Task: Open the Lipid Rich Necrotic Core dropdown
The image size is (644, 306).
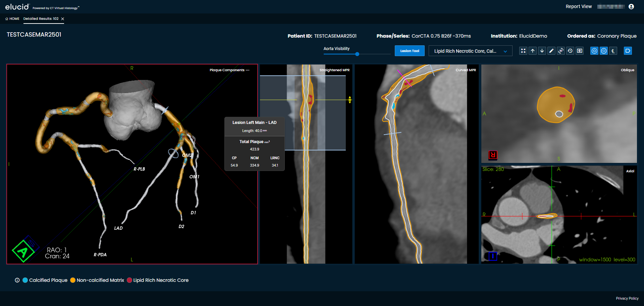Action: pos(470,51)
